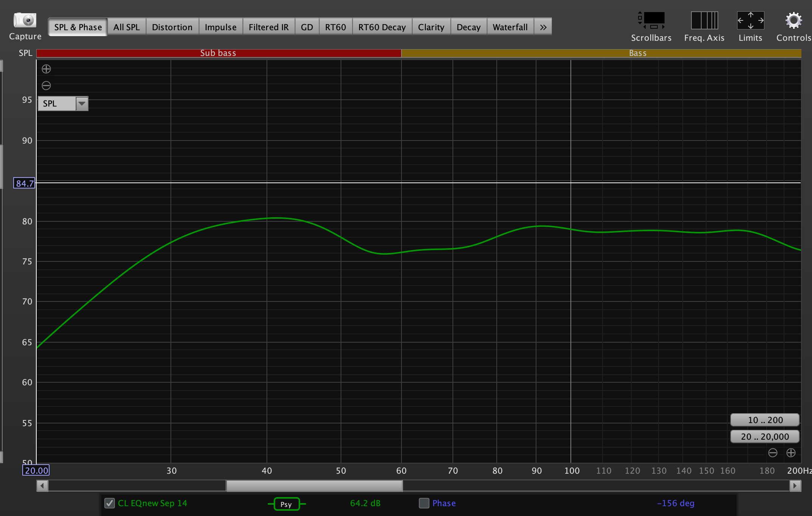This screenshot has width=812, height=516.
Task: Zoom in vertical axis plus icon
Action: 46,69
